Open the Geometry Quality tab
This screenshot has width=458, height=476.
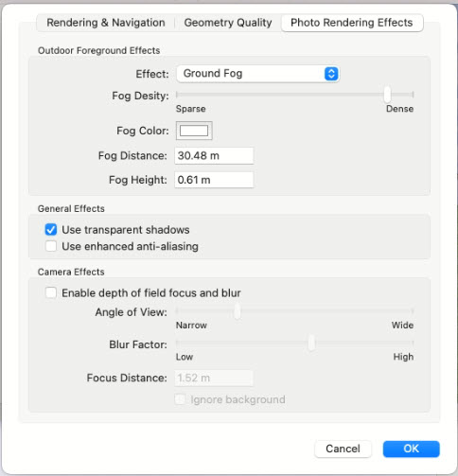pos(228,23)
